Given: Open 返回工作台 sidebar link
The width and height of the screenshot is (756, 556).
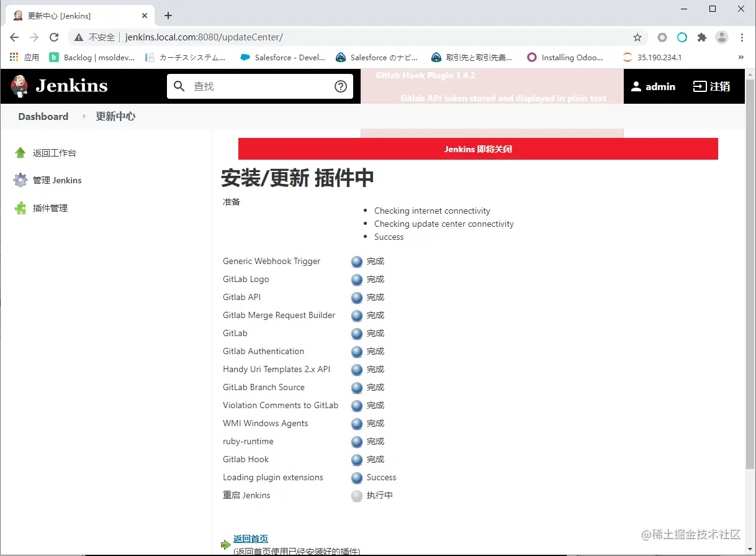Looking at the screenshot, I should tap(55, 153).
